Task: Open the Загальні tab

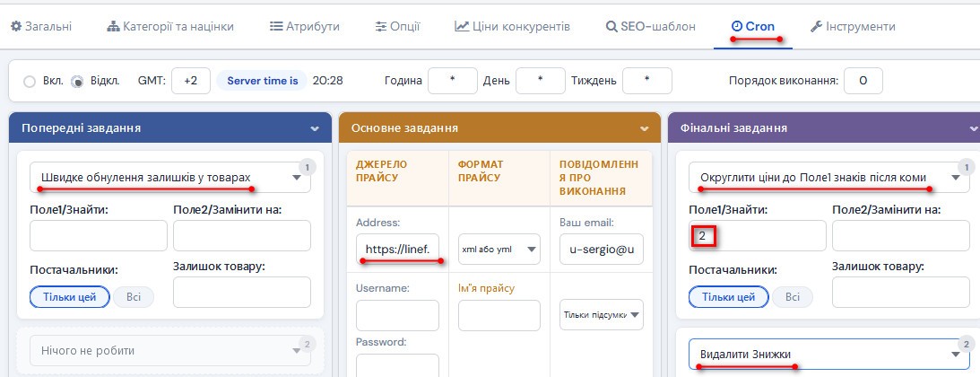Action: click(41, 27)
